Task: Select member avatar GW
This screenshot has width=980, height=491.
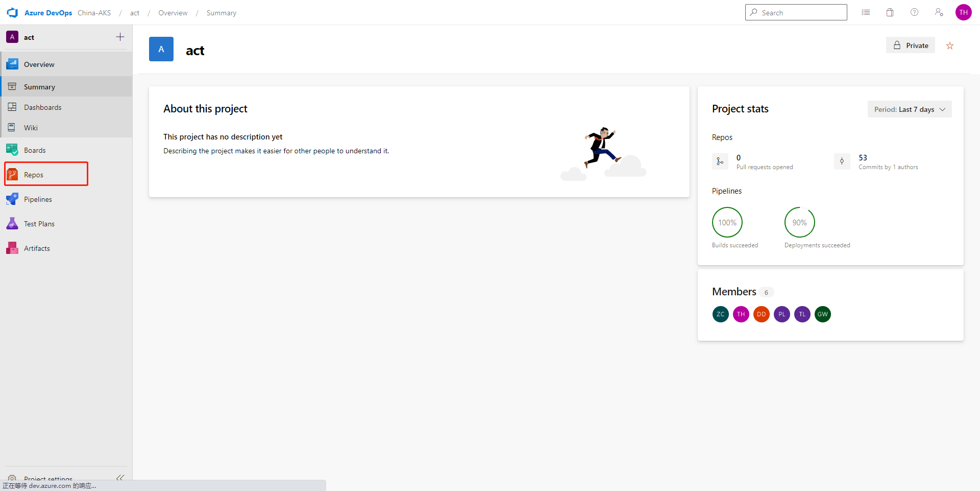Action: pos(823,314)
